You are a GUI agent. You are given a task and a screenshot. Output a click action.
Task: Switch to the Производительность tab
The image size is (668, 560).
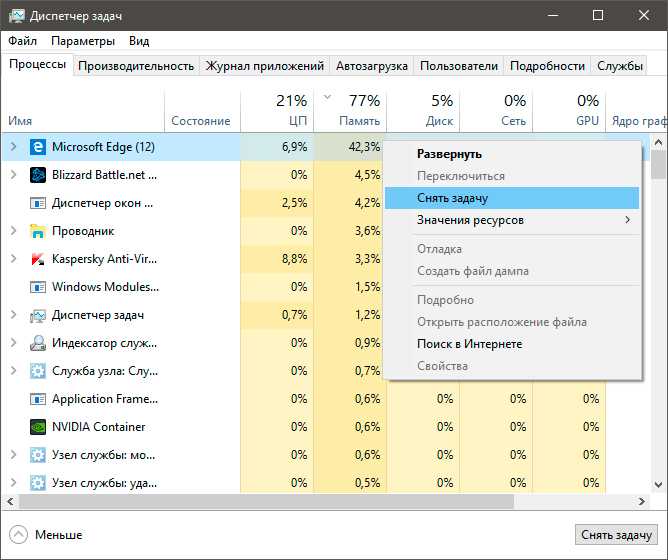click(136, 66)
